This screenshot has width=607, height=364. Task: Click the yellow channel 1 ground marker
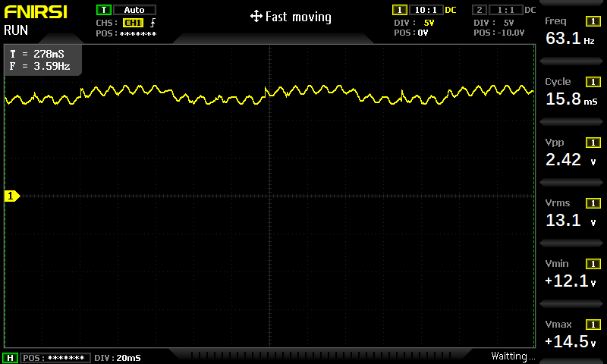11,196
